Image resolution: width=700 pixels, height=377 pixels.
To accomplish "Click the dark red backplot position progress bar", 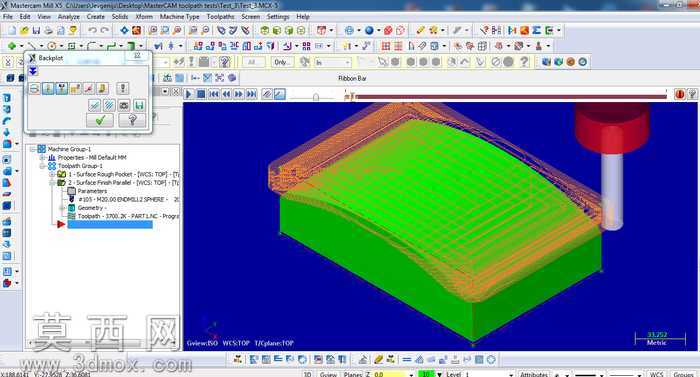I will tap(511, 96).
